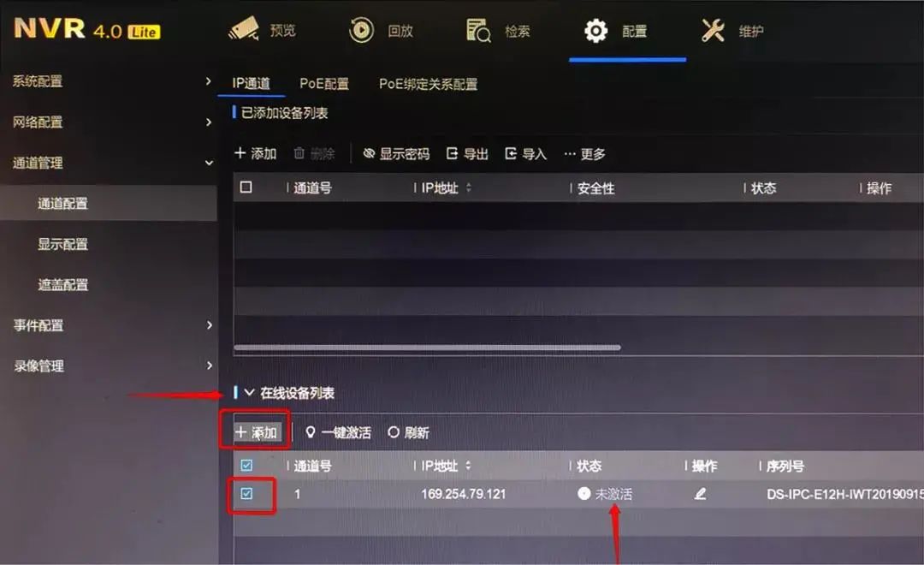Switch to the PoE配置 tab
This screenshot has height=565, width=924.
tap(324, 84)
